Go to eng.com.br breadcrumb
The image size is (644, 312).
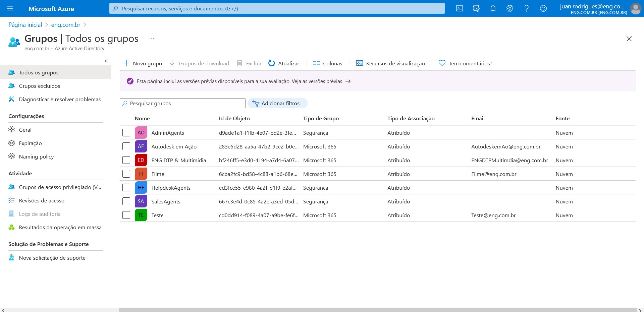(66, 25)
